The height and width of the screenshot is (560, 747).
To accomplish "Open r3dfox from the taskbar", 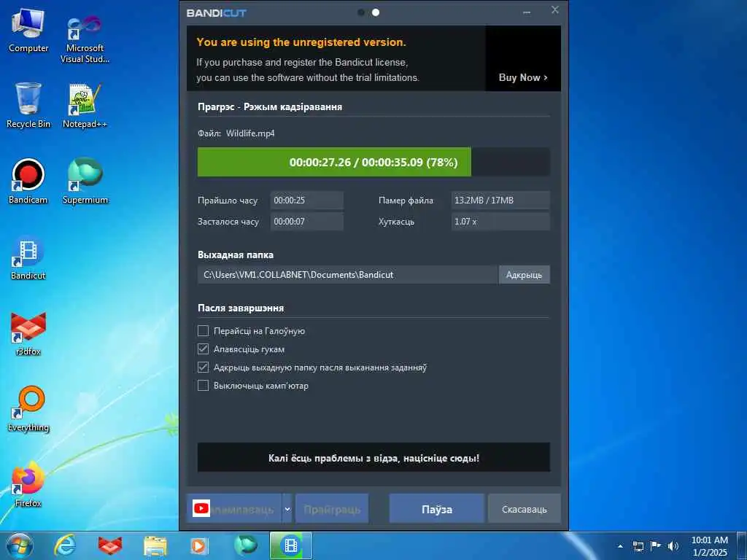I will point(110,545).
